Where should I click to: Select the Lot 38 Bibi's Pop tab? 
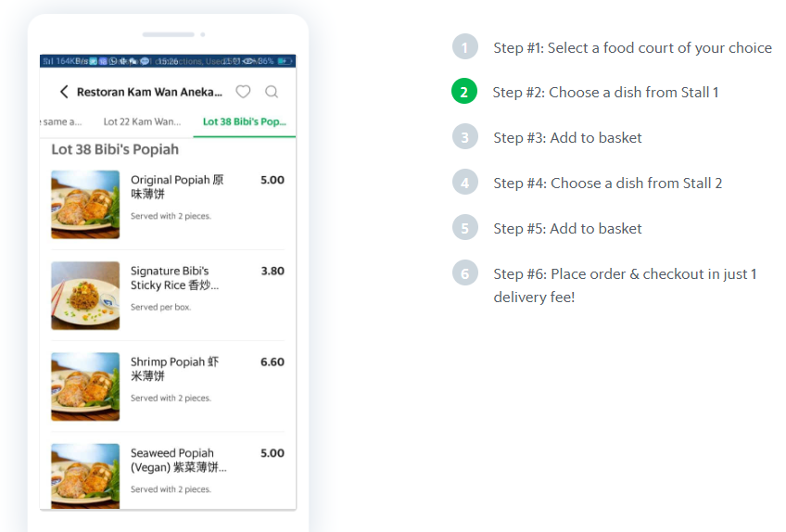click(245, 121)
